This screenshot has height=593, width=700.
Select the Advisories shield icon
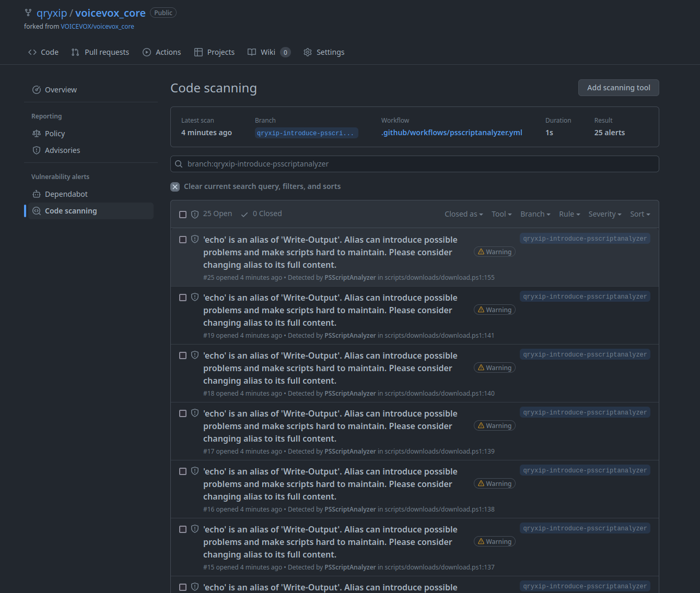tap(36, 150)
